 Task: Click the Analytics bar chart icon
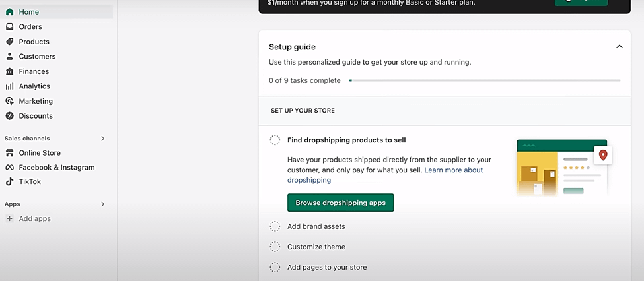coord(10,86)
